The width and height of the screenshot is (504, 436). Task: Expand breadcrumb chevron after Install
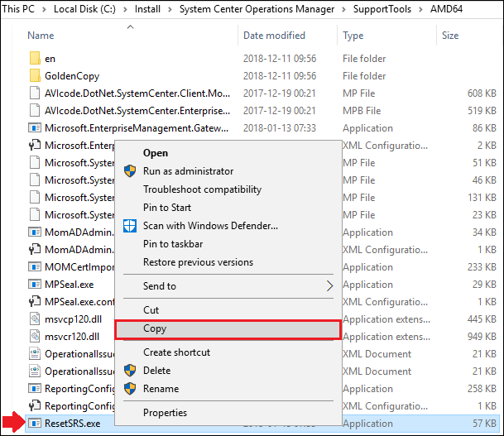170,9
